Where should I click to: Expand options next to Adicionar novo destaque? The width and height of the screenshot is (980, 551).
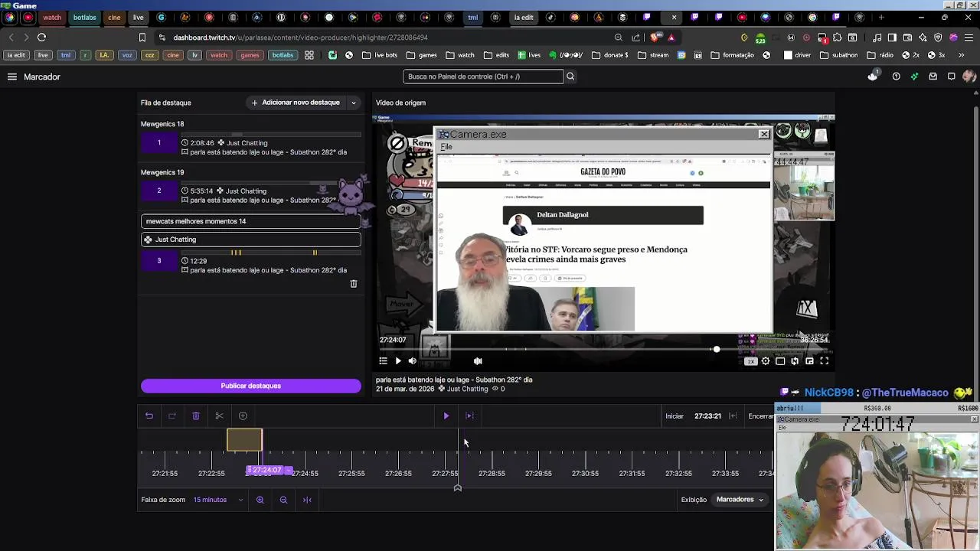click(354, 103)
